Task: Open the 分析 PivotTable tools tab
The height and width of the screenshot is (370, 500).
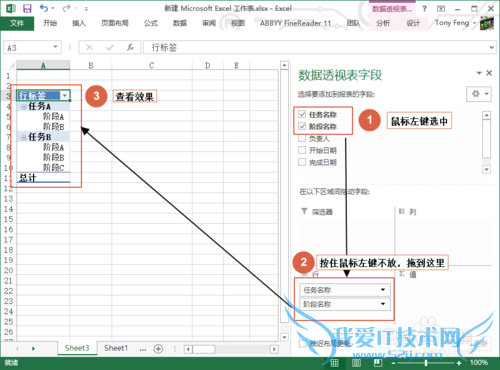Action: pos(383,23)
